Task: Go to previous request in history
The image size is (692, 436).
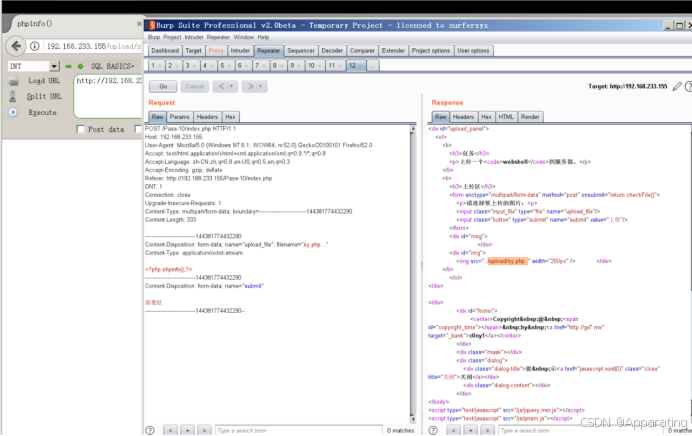Action: point(221,86)
